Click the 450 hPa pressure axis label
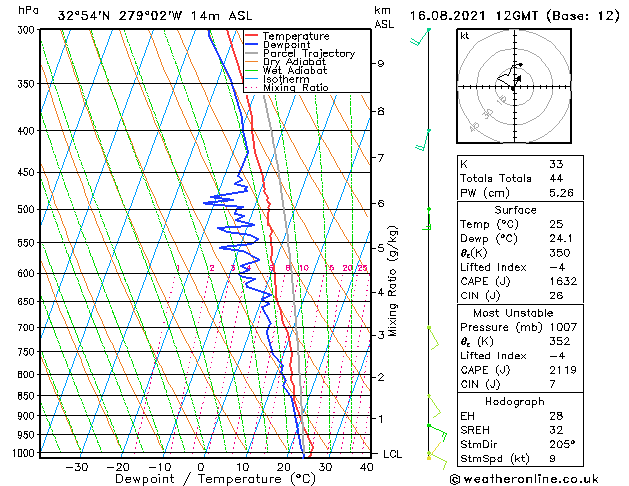Image resolution: width=629 pixels, height=486 pixels. tap(28, 172)
